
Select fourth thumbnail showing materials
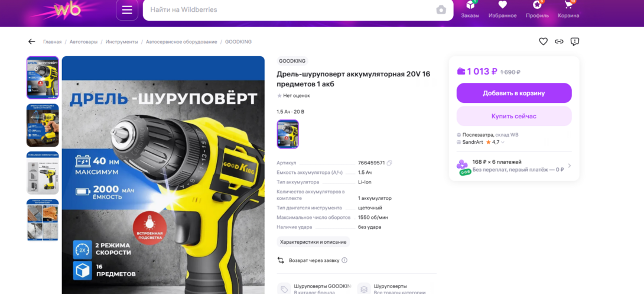pyautogui.click(x=43, y=220)
